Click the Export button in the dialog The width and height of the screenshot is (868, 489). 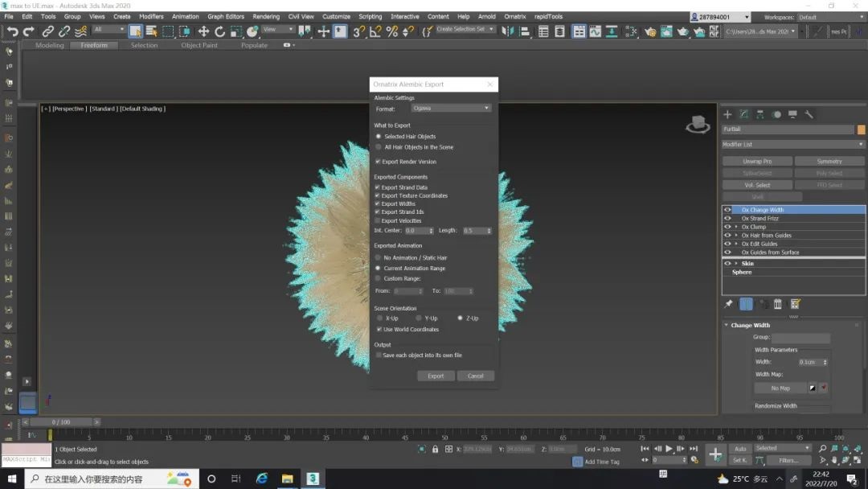point(436,376)
